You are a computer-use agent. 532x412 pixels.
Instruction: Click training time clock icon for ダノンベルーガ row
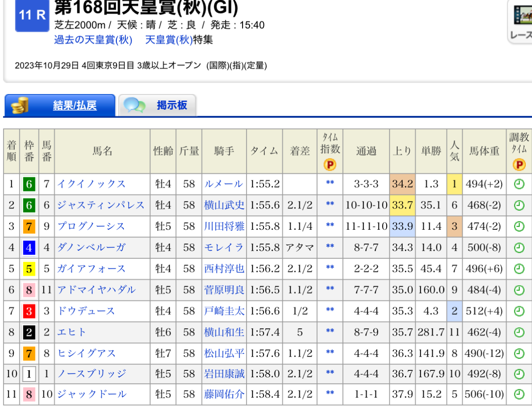519,247
